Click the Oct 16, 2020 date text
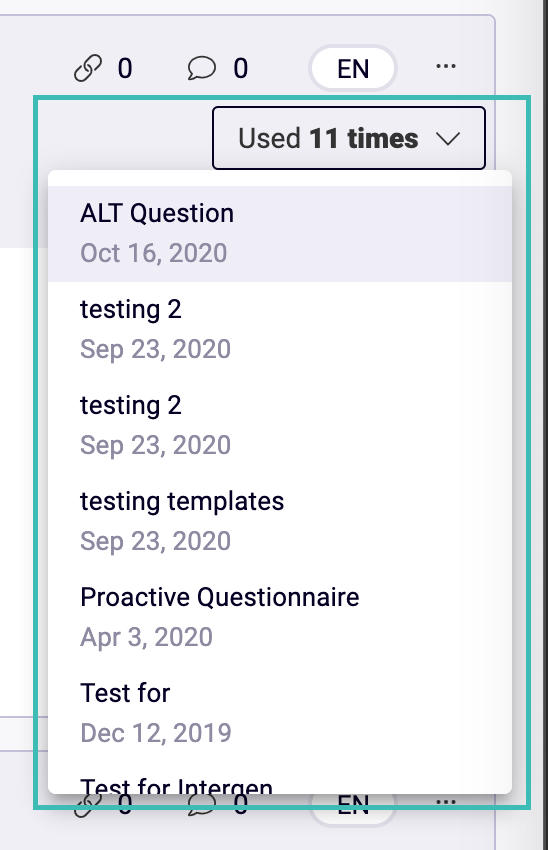This screenshot has height=850, width=548. pos(153,253)
